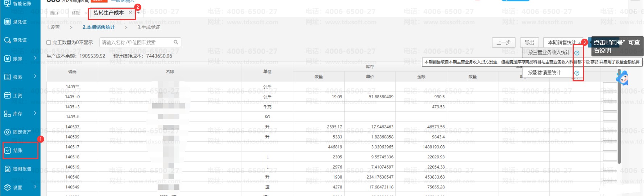Expand the 报表 sidebar submenu
Viewport: 644px width, 196px height.
point(35,76)
